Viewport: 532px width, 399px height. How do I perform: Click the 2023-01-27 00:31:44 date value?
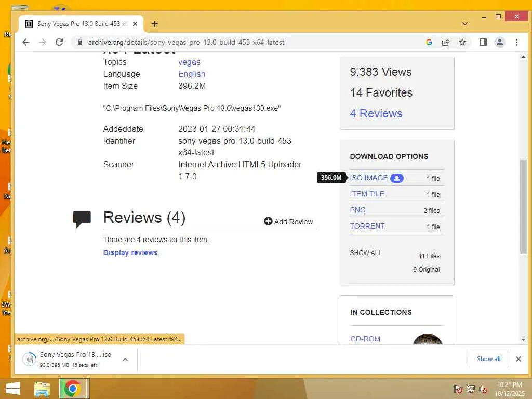pyautogui.click(x=217, y=129)
